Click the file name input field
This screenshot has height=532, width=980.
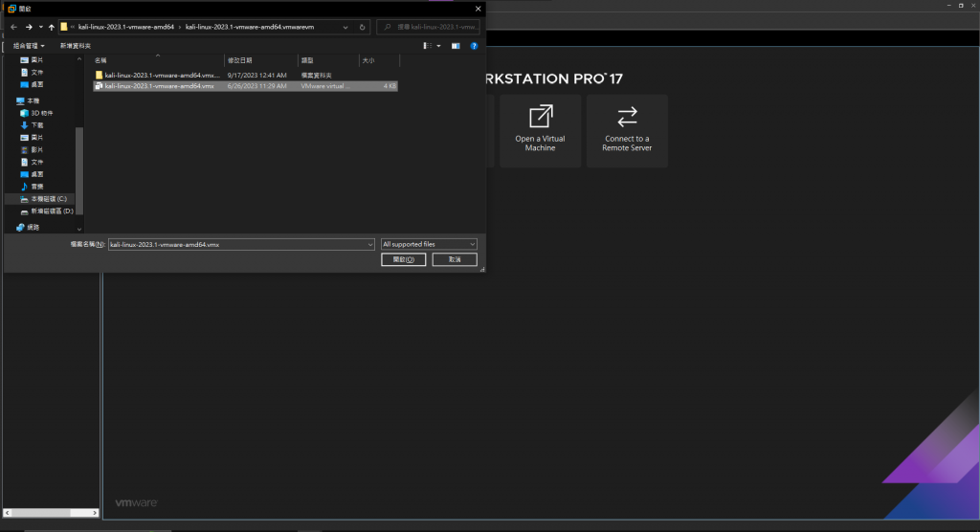coord(237,244)
